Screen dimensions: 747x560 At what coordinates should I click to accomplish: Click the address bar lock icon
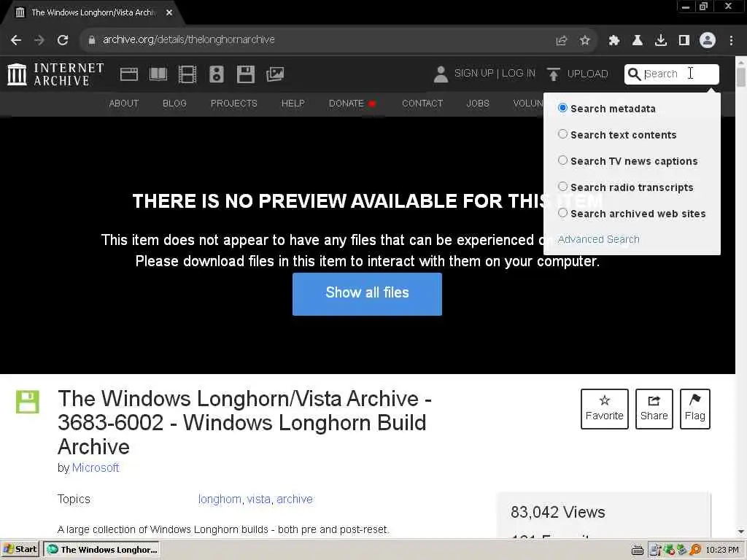[92, 40]
